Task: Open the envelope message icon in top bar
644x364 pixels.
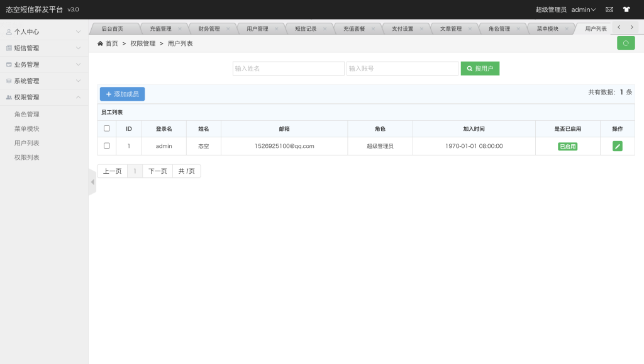Action: point(608,9)
